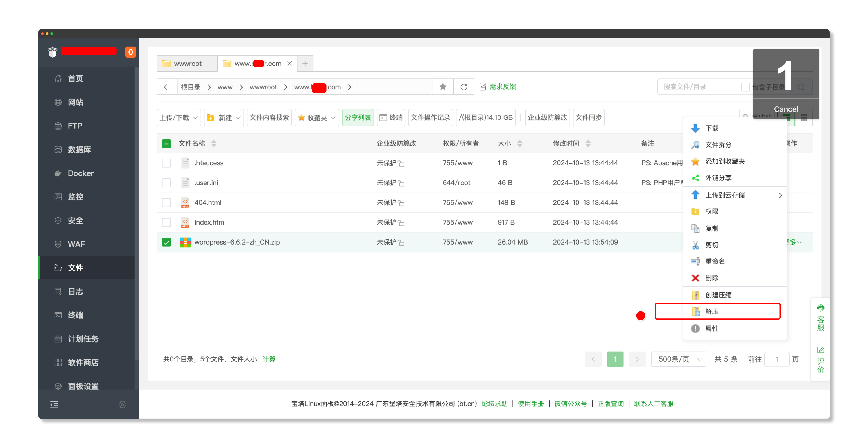This screenshot has height=448, width=868.
Task: Toggle the 包含子目录 checkbox
Action: point(745,87)
